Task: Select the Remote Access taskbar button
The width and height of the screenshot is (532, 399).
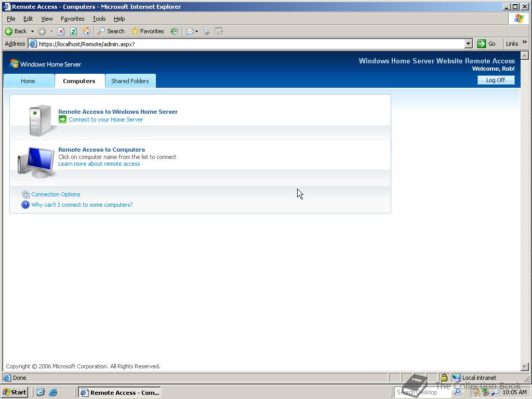Action: point(120,393)
